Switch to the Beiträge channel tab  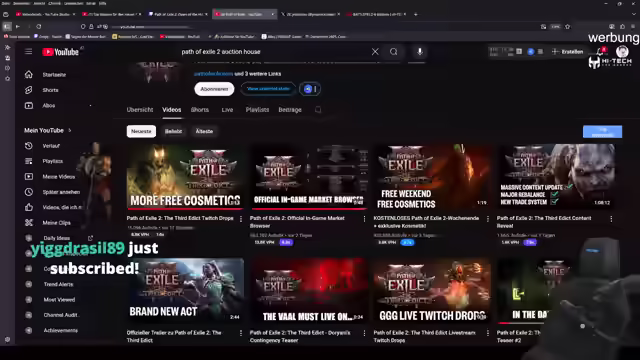(x=290, y=110)
